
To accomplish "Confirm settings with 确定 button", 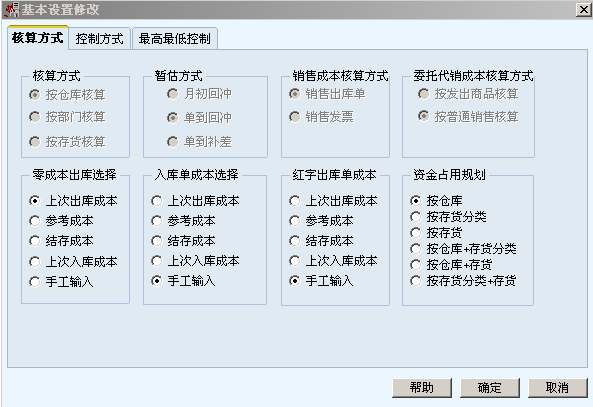I will [489, 388].
